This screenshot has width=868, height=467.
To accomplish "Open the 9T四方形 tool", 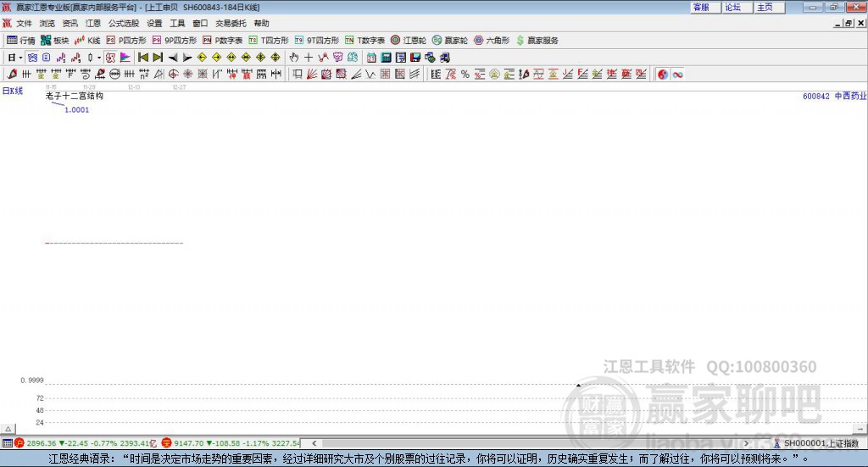I will tap(317, 41).
